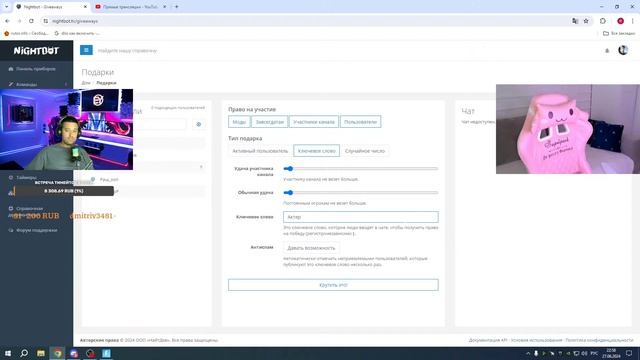Click the Nightbot logo
This screenshot has height=360, width=640.
(x=36, y=51)
